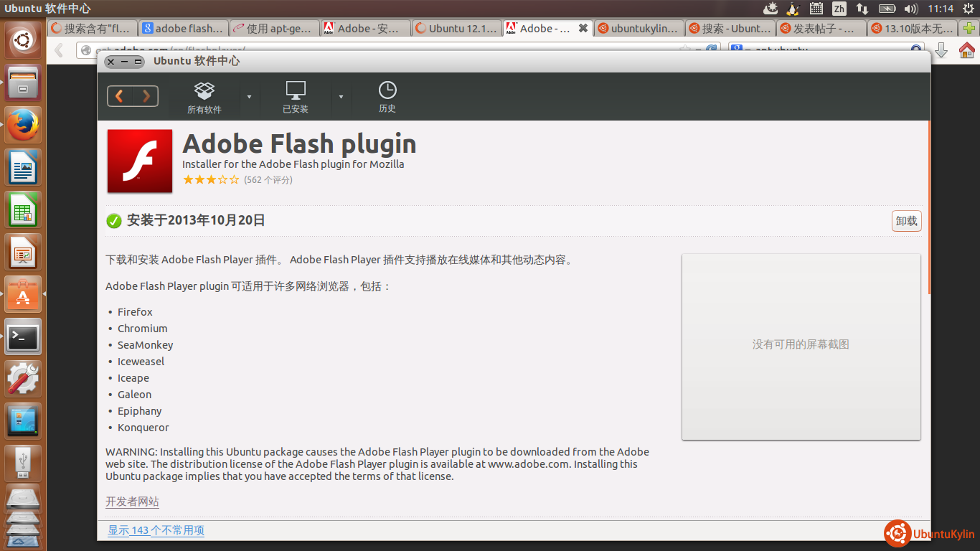Click the Ubuntu Dash home button
This screenshot has height=551, width=980.
point(23,40)
